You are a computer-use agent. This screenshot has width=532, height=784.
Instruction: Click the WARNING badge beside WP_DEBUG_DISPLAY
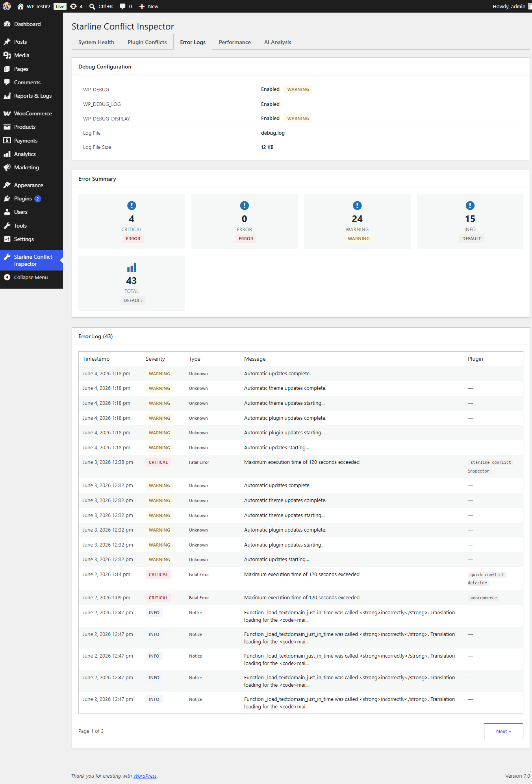click(298, 119)
